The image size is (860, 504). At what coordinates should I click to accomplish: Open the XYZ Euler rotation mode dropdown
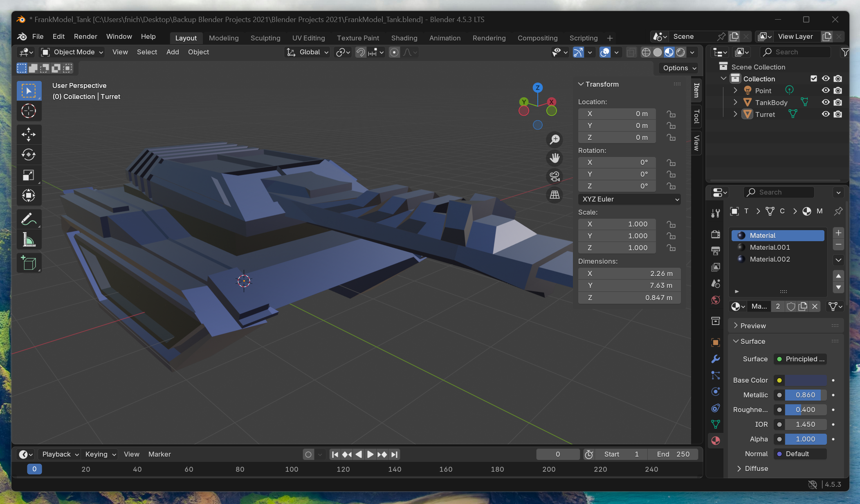[x=629, y=199]
